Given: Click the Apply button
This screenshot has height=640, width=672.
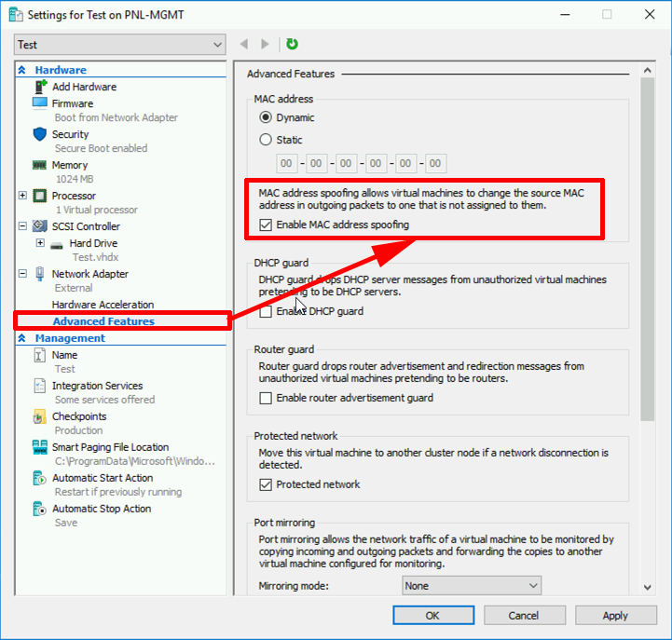Looking at the screenshot, I should click(x=615, y=616).
